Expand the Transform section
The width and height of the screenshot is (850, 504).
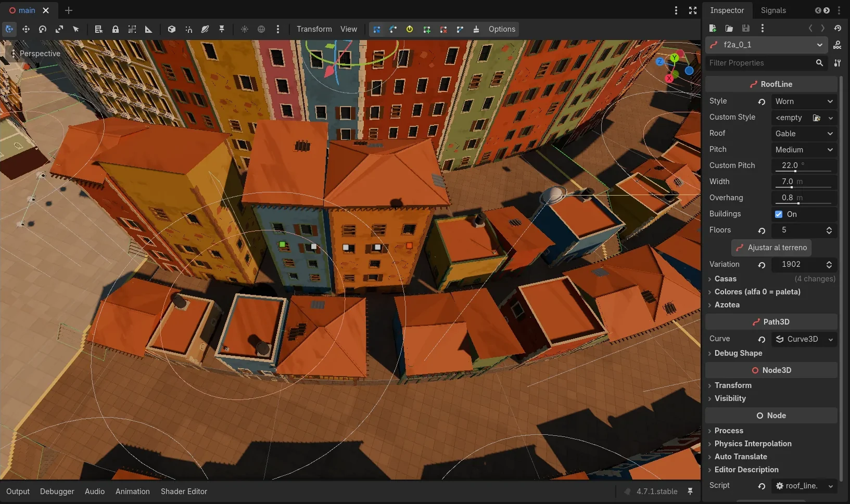[771, 385]
